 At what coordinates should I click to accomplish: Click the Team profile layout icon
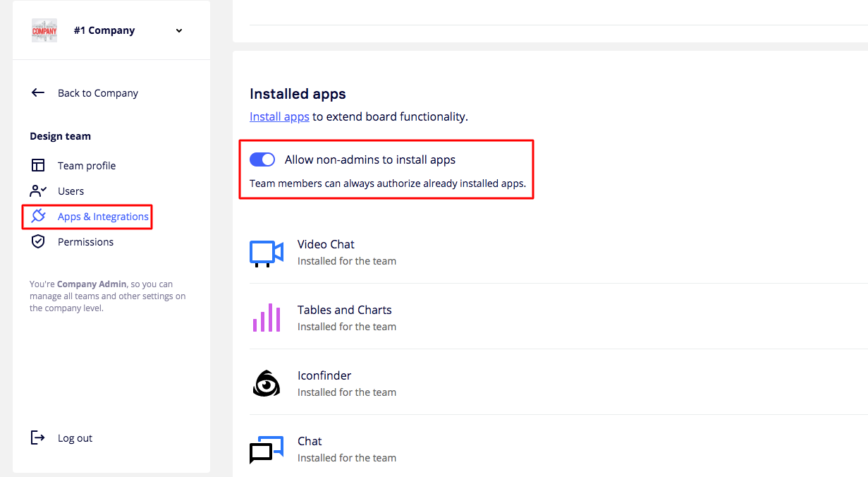[38, 166]
